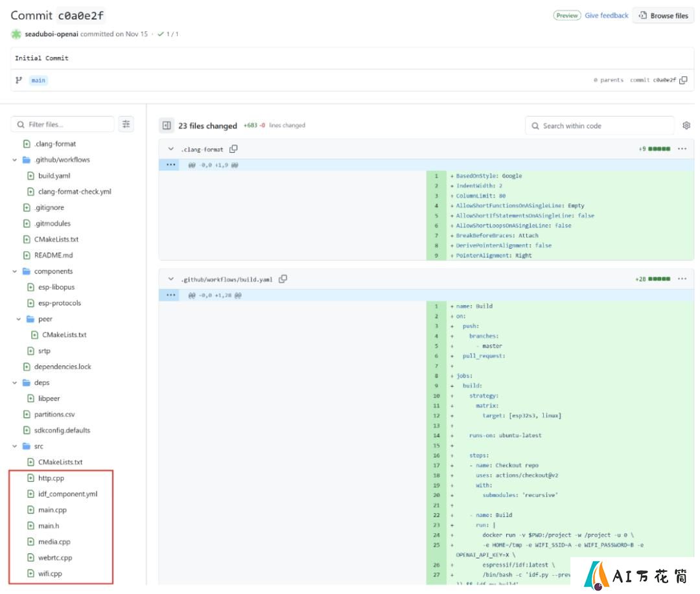Collapse the .github/workflows folder
The height and width of the screenshot is (594, 700).
pyautogui.click(x=14, y=160)
